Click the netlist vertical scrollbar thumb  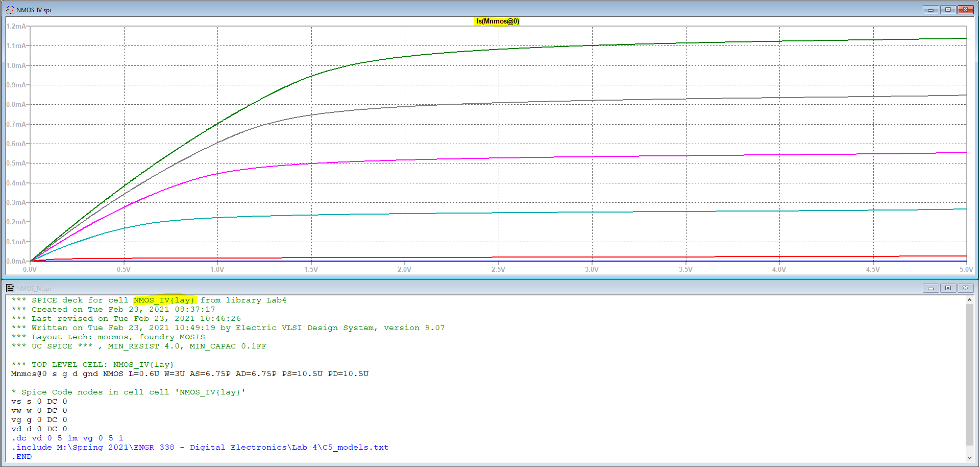[969, 373]
